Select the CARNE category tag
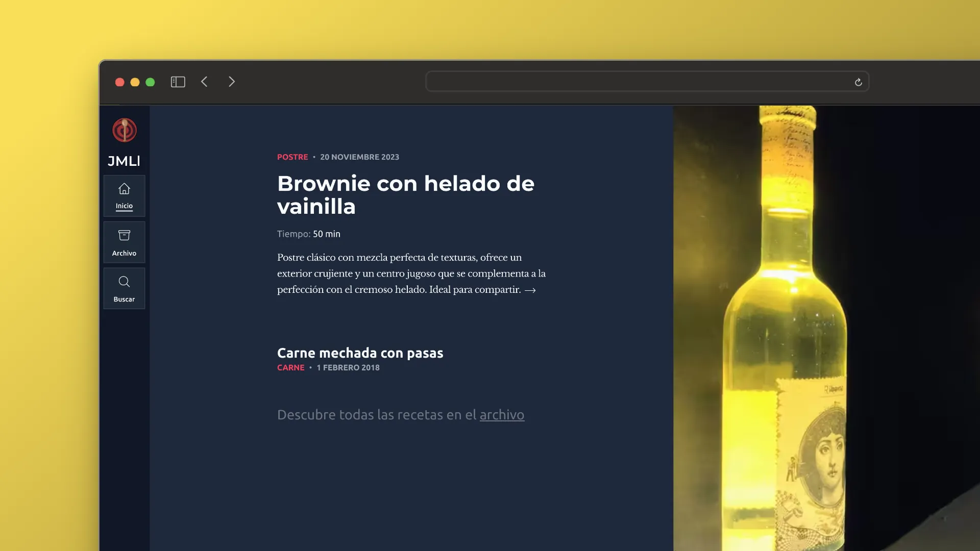 [290, 367]
